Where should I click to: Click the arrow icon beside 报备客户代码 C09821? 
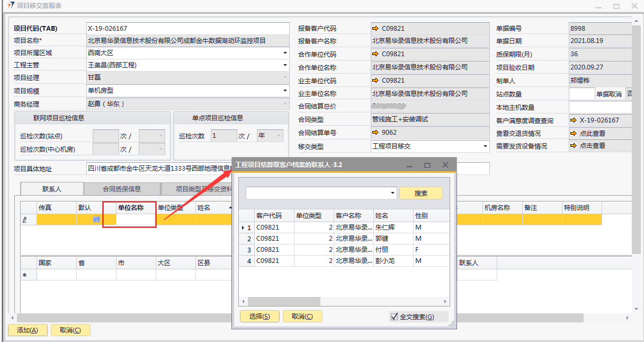coord(376,29)
